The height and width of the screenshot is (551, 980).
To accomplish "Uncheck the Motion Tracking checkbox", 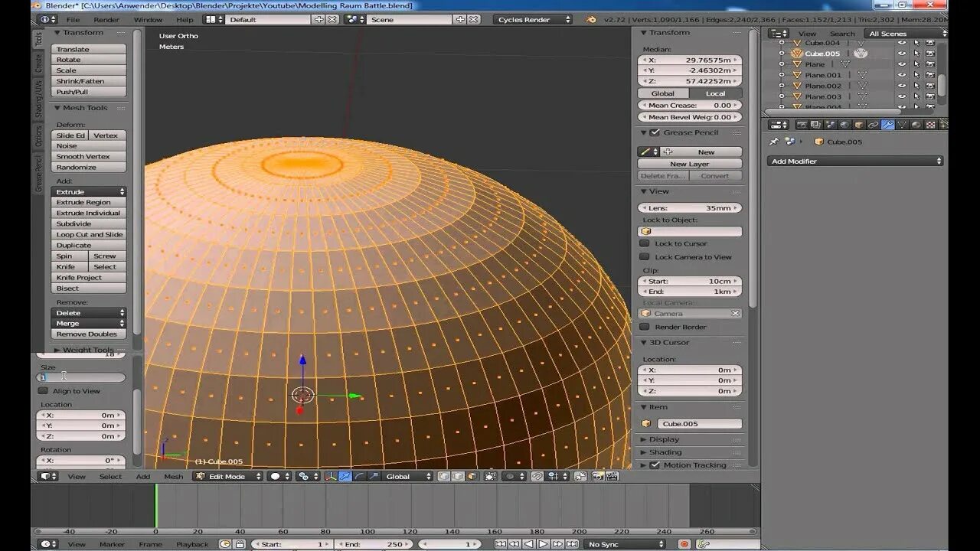I will click(655, 465).
